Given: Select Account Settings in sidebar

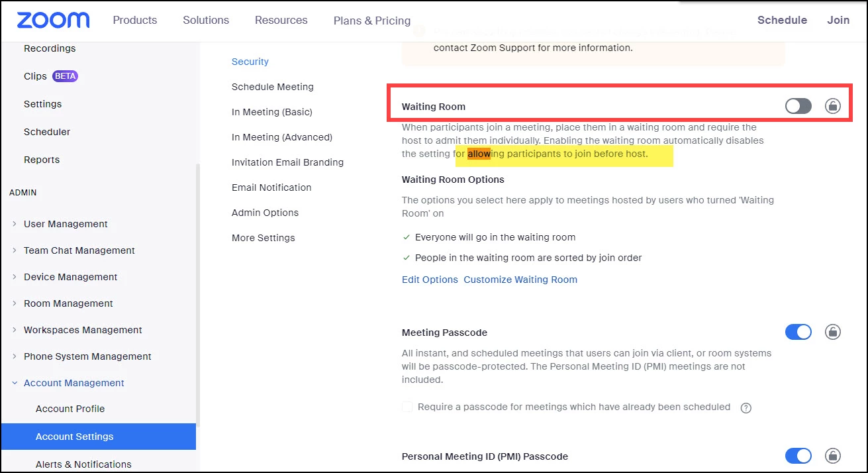Looking at the screenshot, I should 98,437.
